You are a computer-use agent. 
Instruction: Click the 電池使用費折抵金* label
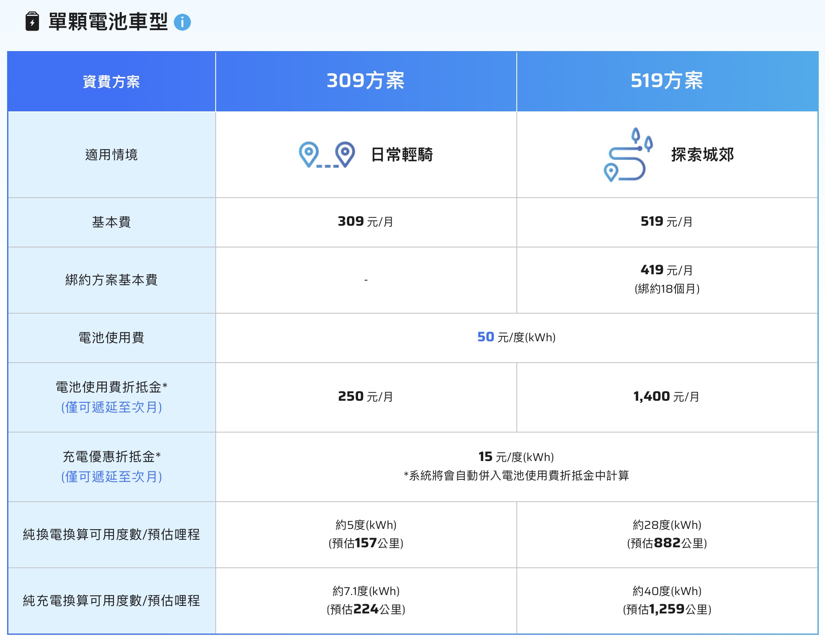point(111,387)
